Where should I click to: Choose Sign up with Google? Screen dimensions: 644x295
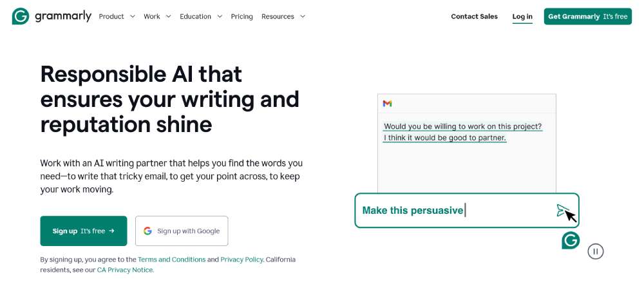pos(182,231)
